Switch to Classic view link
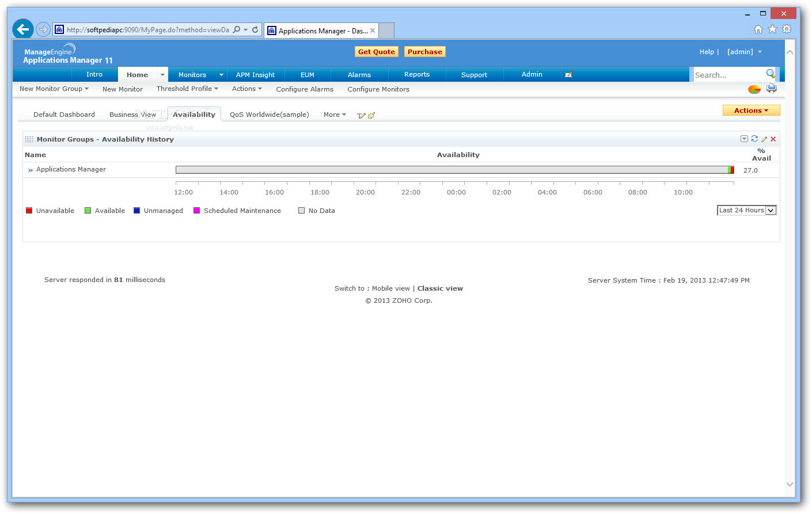812x514 pixels. [x=440, y=288]
